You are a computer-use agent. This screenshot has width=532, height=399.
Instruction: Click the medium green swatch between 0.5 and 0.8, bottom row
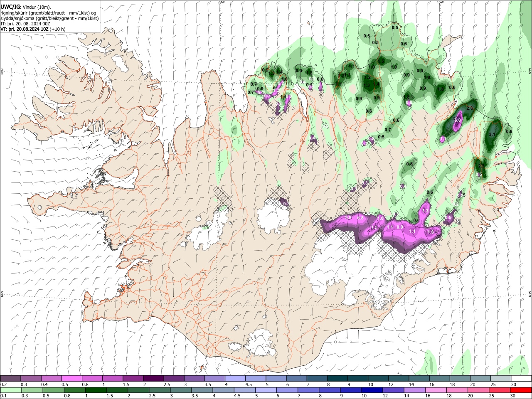tap(53, 390)
